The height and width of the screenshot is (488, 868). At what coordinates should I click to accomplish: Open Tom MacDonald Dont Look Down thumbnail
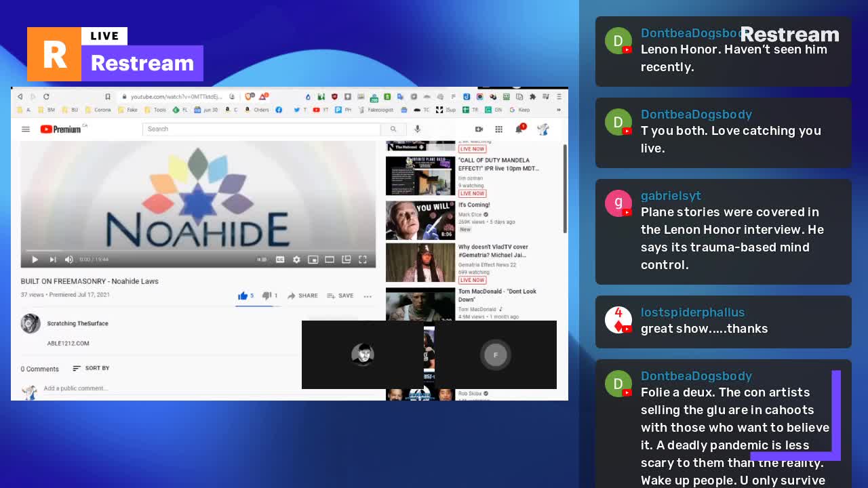coord(420,304)
